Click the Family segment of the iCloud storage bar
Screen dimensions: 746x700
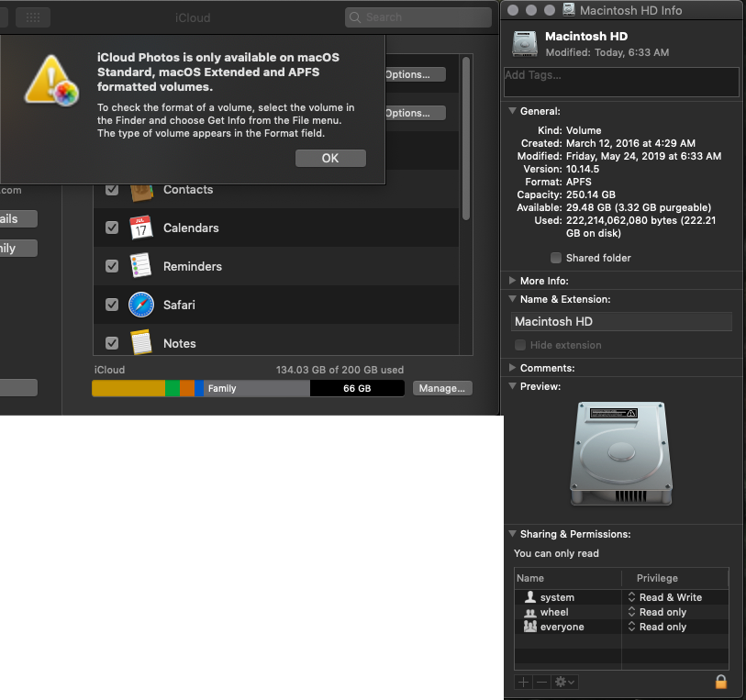click(257, 388)
